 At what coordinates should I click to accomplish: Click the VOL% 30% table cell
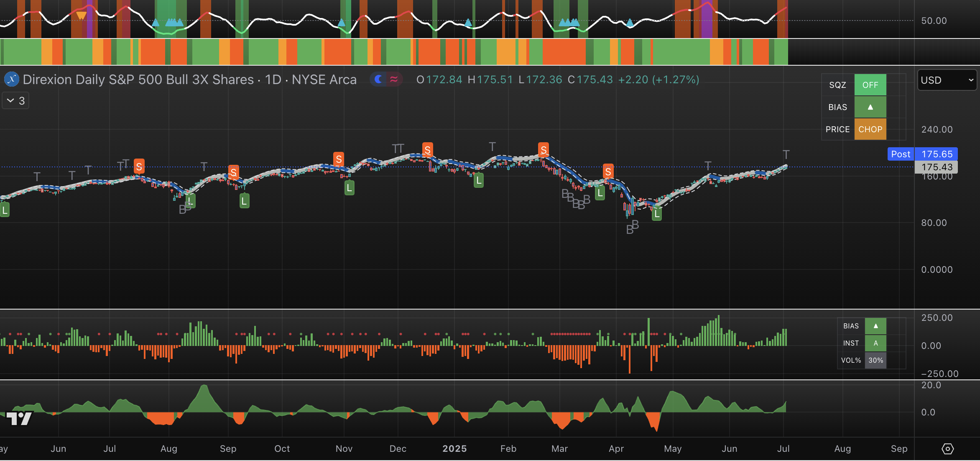click(x=875, y=360)
